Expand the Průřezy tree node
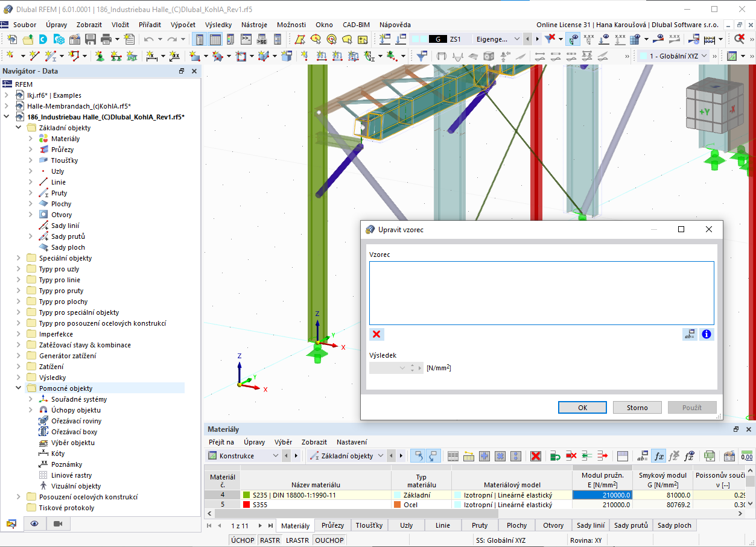The width and height of the screenshot is (756, 547). (30, 150)
